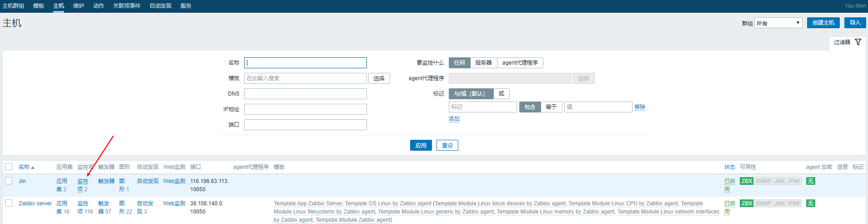Open the 模板 tab in top navigation
868x224 pixels.
(39, 6)
